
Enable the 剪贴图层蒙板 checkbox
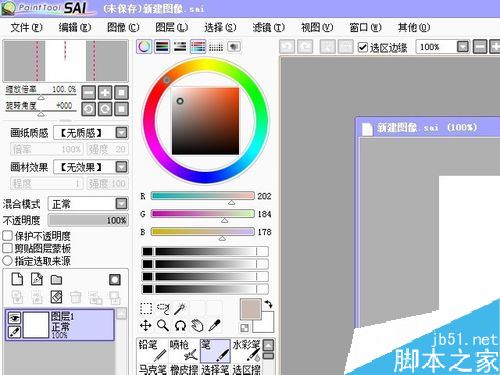coord(7,248)
